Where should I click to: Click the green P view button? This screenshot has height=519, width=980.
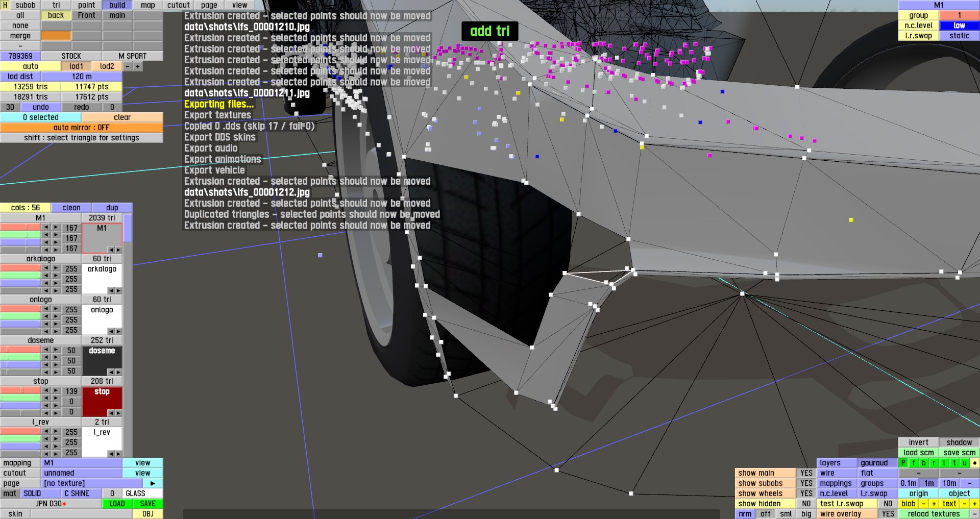tap(903, 463)
